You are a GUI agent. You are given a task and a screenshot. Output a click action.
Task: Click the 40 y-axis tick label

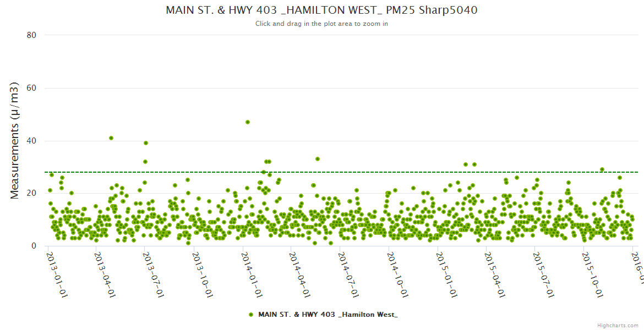point(31,141)
